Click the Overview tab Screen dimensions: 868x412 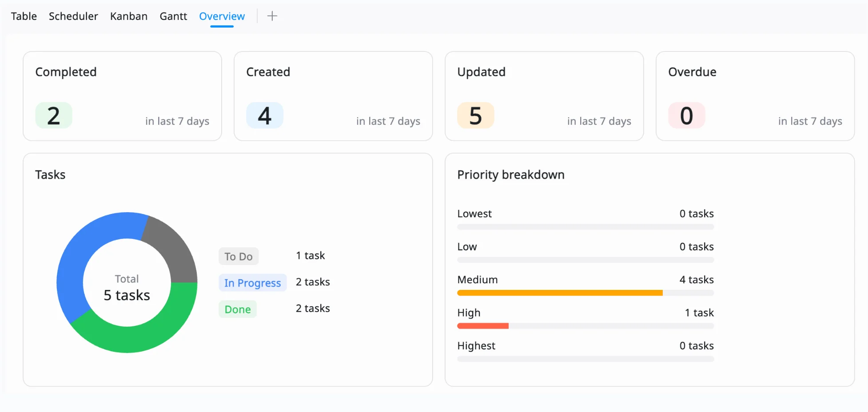tap(222, 16)
